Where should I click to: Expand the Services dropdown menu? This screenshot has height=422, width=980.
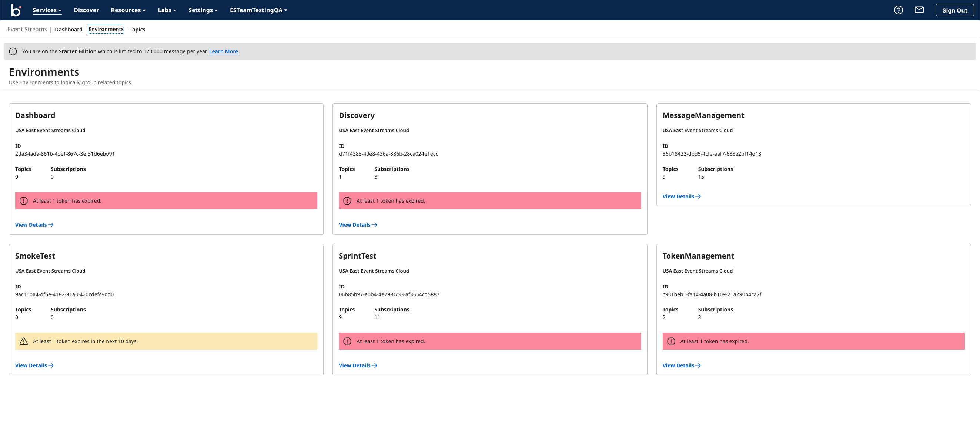tap(47, 10)
